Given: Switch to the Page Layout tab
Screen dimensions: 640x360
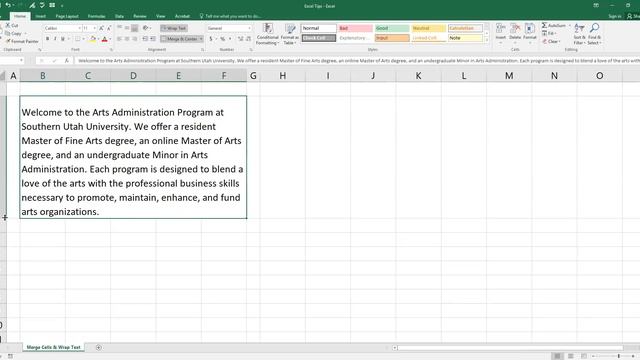Looking at the screenshot, I should click(67, 16).
